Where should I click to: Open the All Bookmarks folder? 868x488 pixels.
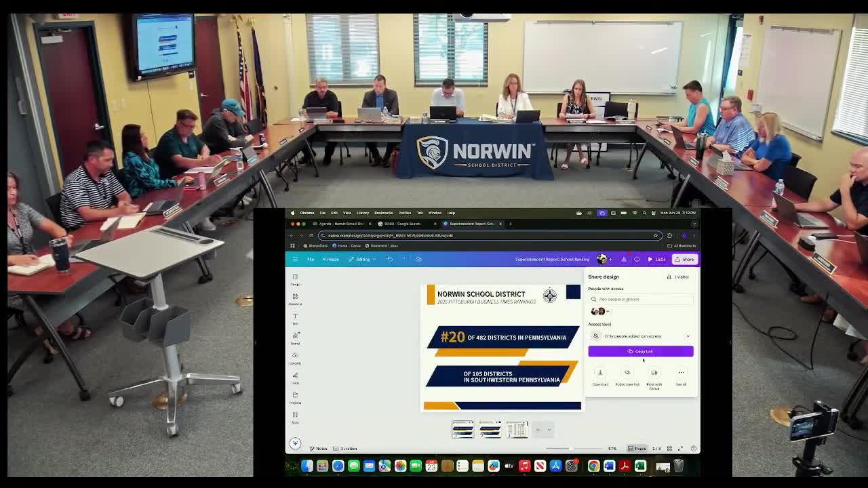pyautogui.click(x=682, y=245)
